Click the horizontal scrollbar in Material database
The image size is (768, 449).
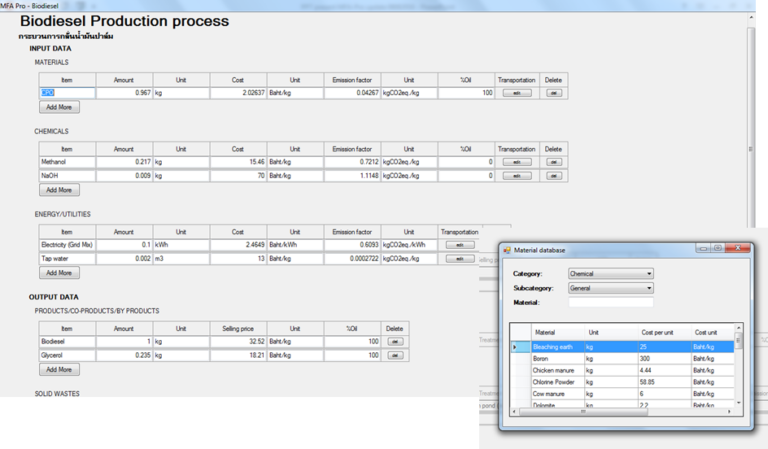[620, 411]
